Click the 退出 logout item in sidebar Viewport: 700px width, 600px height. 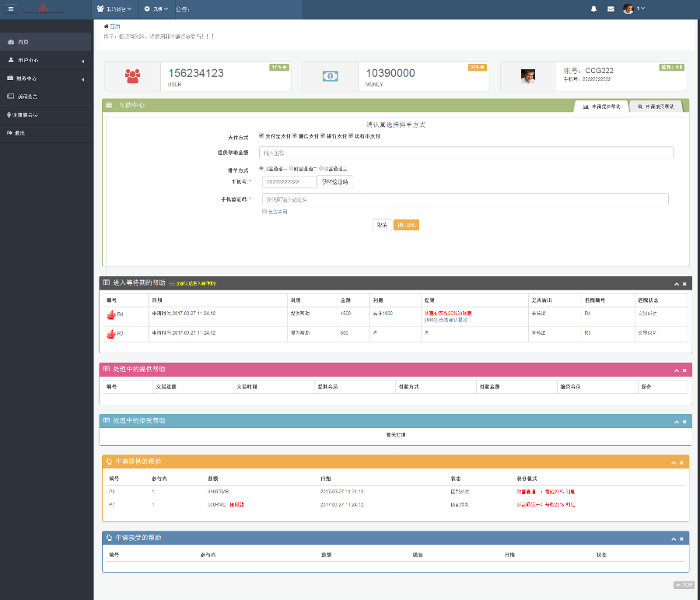point(20,133)
